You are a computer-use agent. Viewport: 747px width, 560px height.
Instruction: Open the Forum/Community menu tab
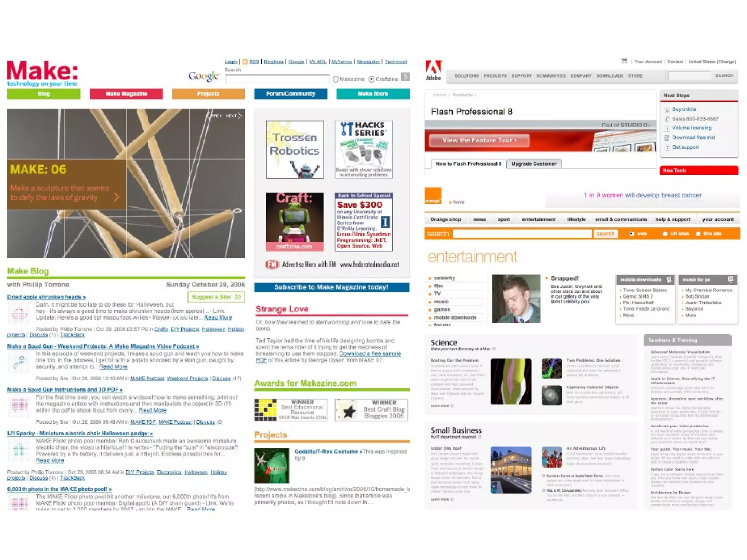(290, 94)
